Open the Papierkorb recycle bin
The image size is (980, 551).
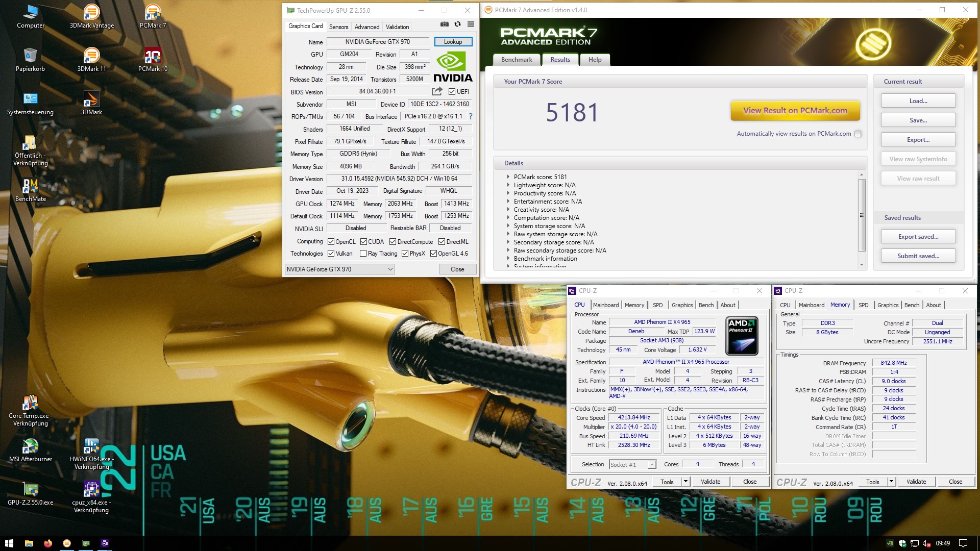pyautogui.click(x=30, y=60)
